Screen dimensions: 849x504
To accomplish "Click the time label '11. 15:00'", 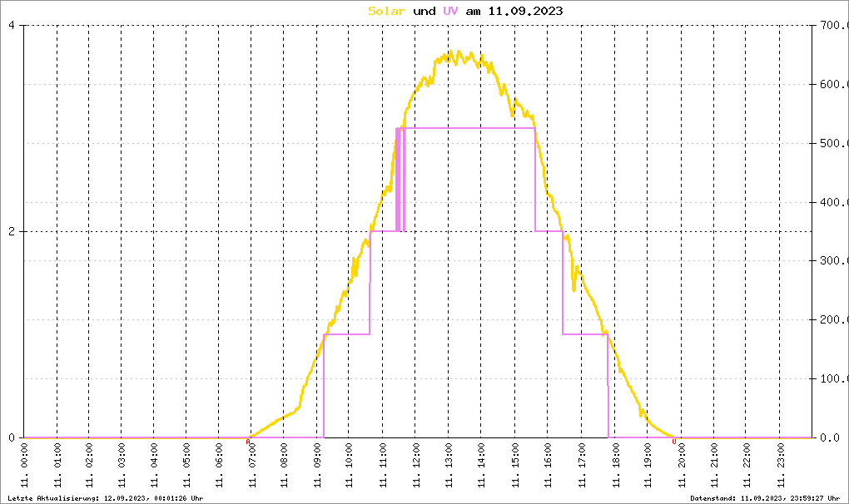I will 515,465.
